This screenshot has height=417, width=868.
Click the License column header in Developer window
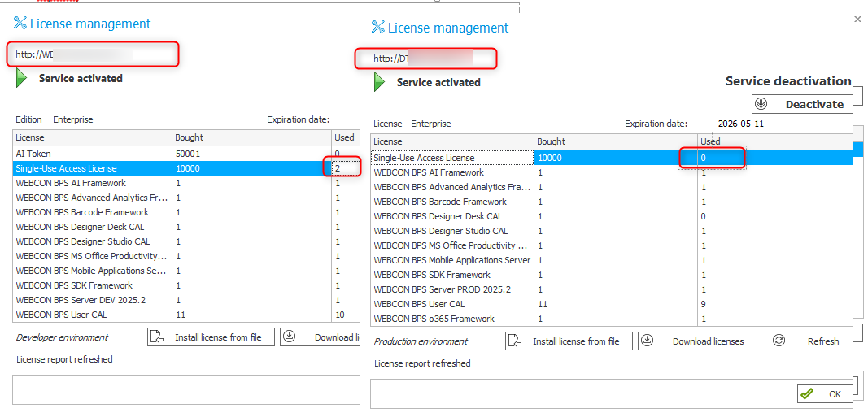click(x=91, y=137)
